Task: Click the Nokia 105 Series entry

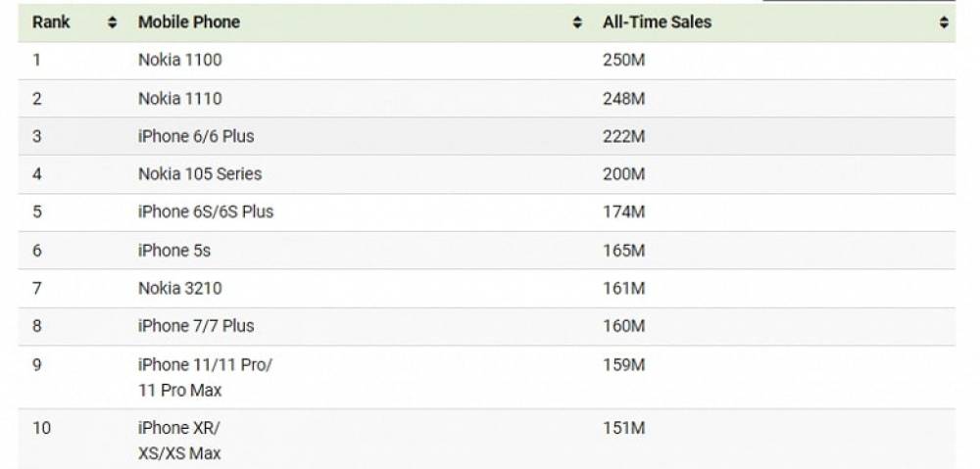Action: (x=200, y=173)
